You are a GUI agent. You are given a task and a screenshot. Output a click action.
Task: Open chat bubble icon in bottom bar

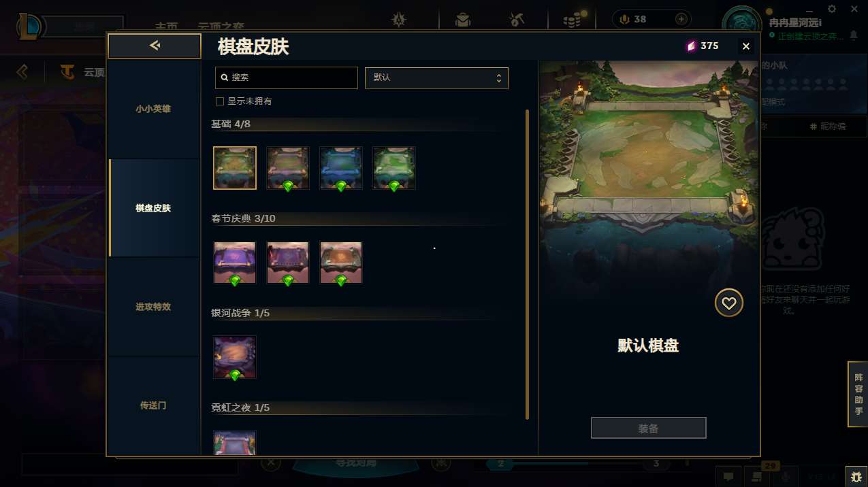(728, 477)
